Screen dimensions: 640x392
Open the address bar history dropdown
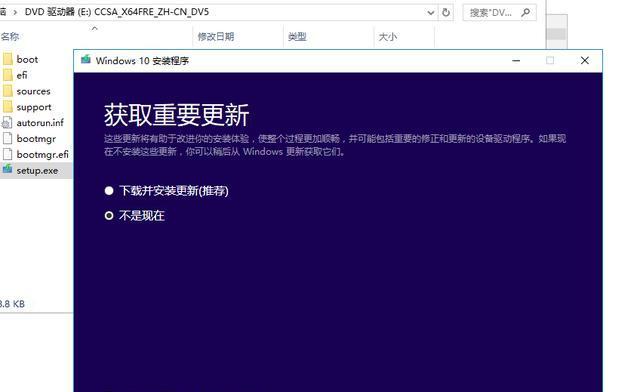[431, 13]
